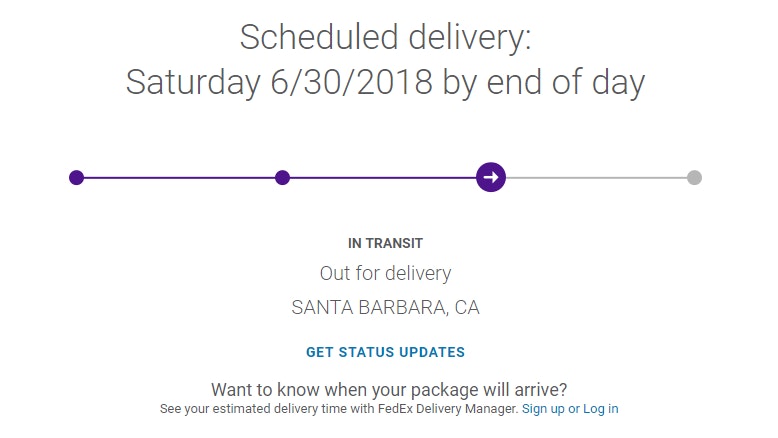
Task: Click 'Want to know when your package will arrive?'
Action: [389, 389]
